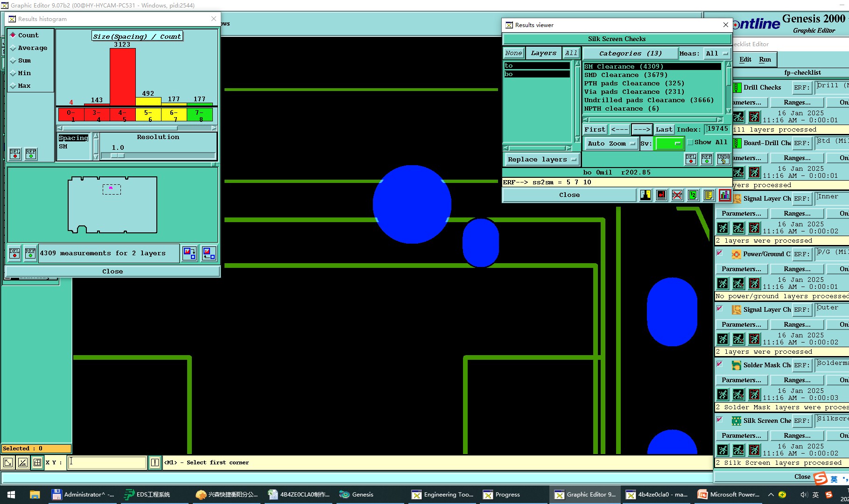Click the info button next to coordinate field
The image size is (849, 504).
154,462
